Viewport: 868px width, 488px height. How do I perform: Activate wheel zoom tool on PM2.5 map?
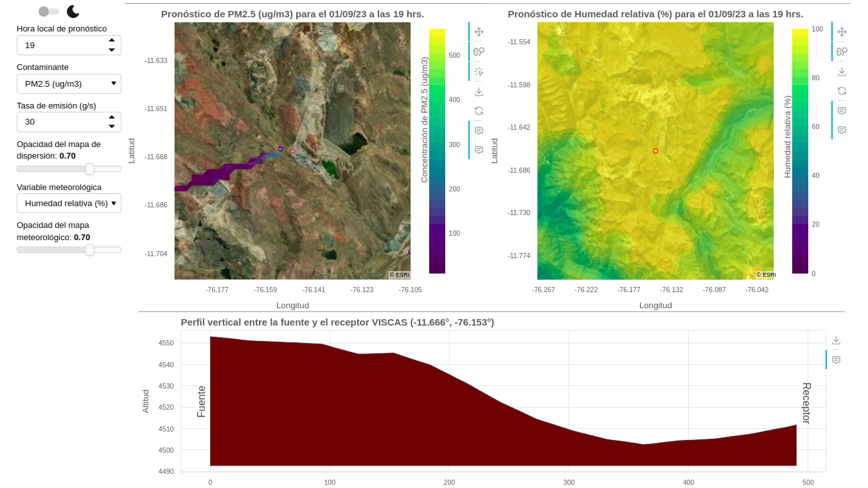pyautogui.click(x=479, y=52)
